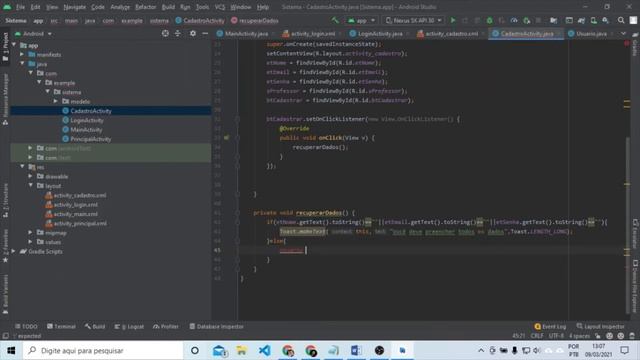Image resolution: width=640 pixels, height=360 pixels.
Task: Open the Profile app gauge icon
Action: point(514,20)
